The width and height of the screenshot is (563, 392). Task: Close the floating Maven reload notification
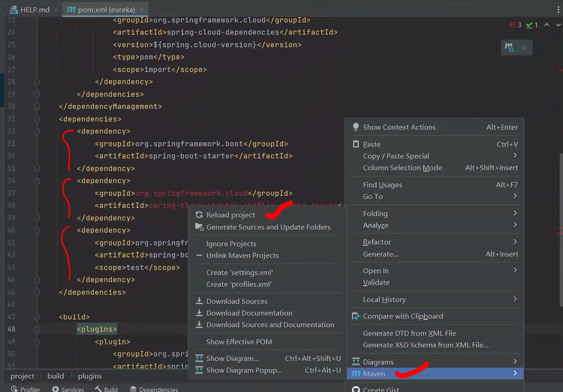click(524, 48)
